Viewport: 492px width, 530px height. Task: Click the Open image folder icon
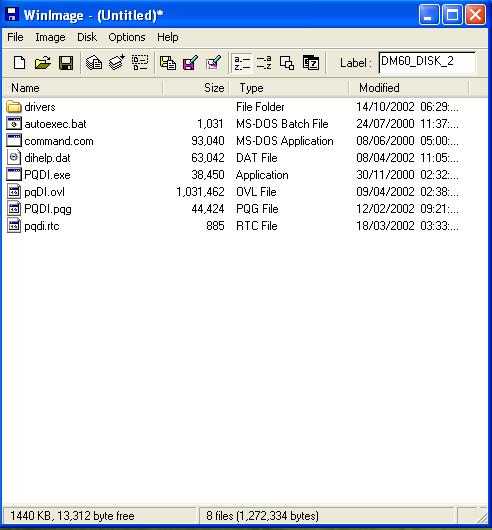[x=43, y=63]
